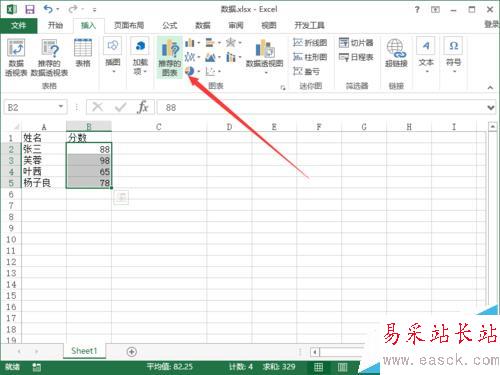Switch to the Data (数据) tab

coord(203,25)
